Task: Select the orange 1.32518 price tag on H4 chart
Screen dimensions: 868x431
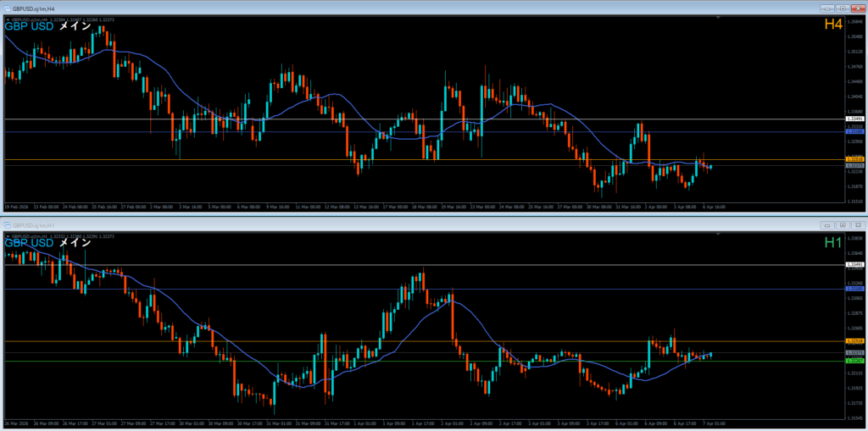Action: tap(855, 159)
